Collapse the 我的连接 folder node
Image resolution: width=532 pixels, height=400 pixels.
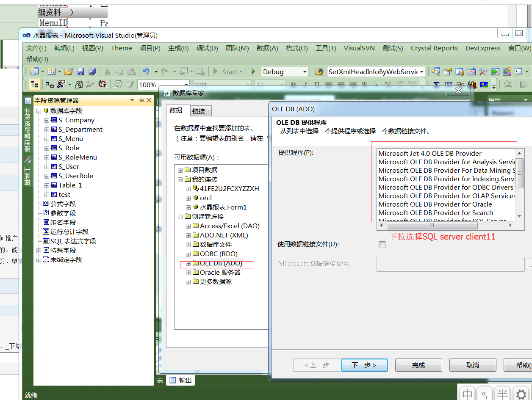tap(180, 179)
